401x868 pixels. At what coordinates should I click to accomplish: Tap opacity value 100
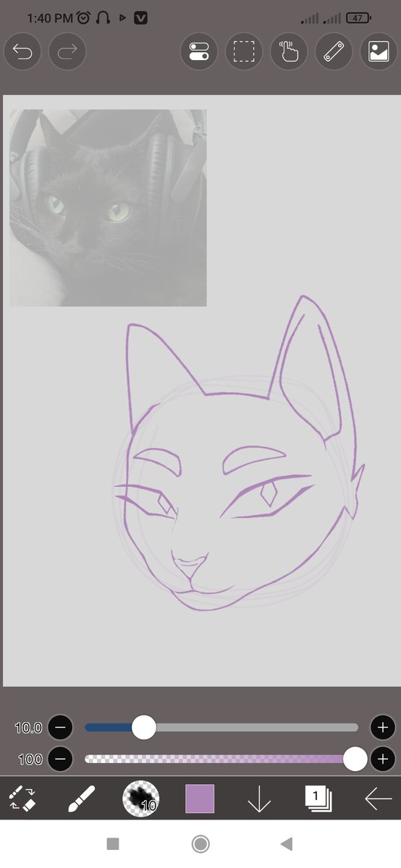pyautogui.click(x=30, y=759)
